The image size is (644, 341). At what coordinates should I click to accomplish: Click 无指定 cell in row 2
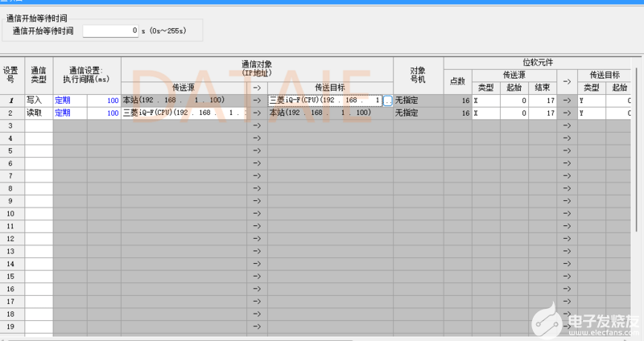[418, 113]
